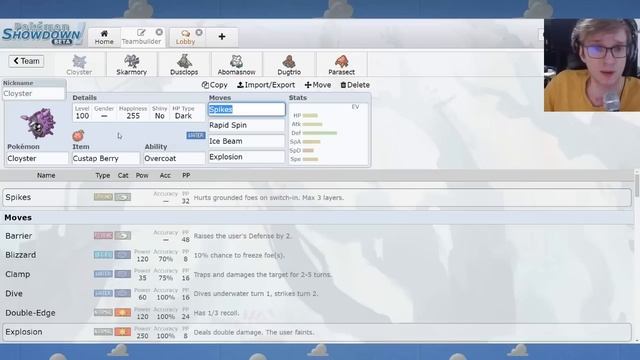Viewport: 640px width, 360px height.
Task: Edit the Pokémon name field Cloyster
Action: [x=37, y=158]
